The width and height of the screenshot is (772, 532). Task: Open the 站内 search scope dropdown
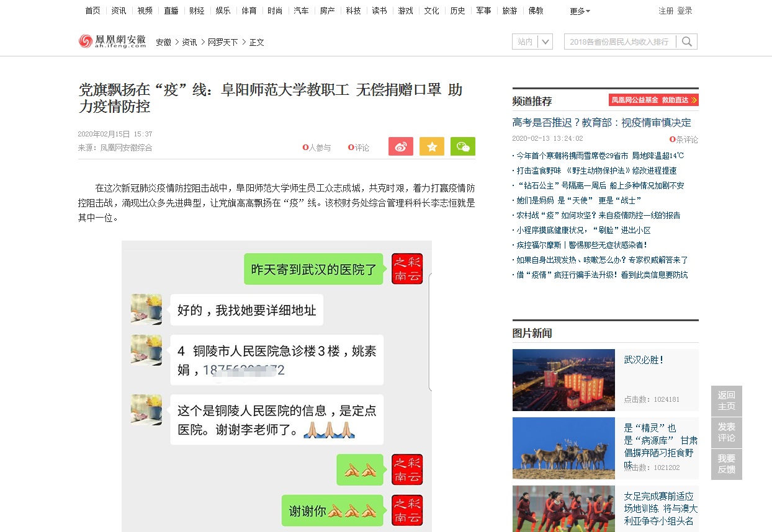(x=532, y=42)
